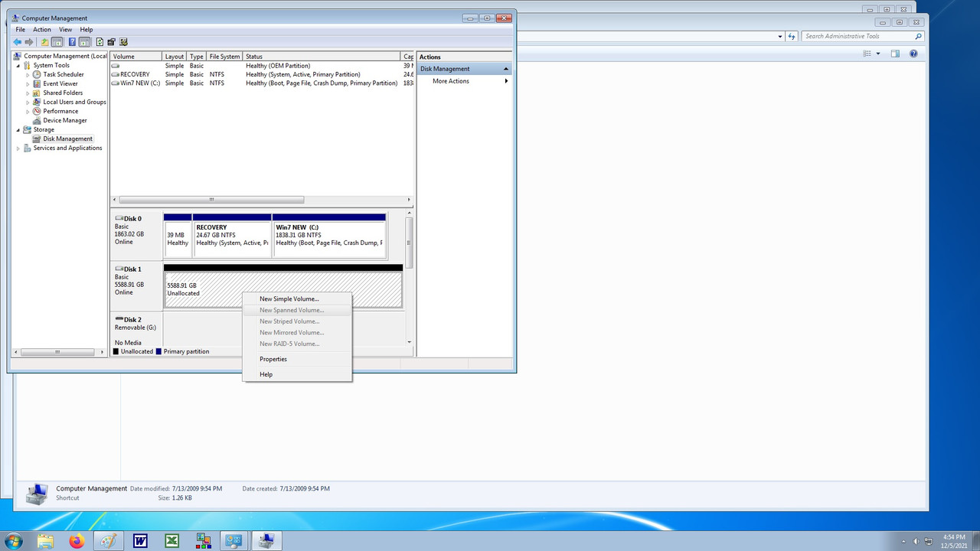Open the Action menu

42,30
